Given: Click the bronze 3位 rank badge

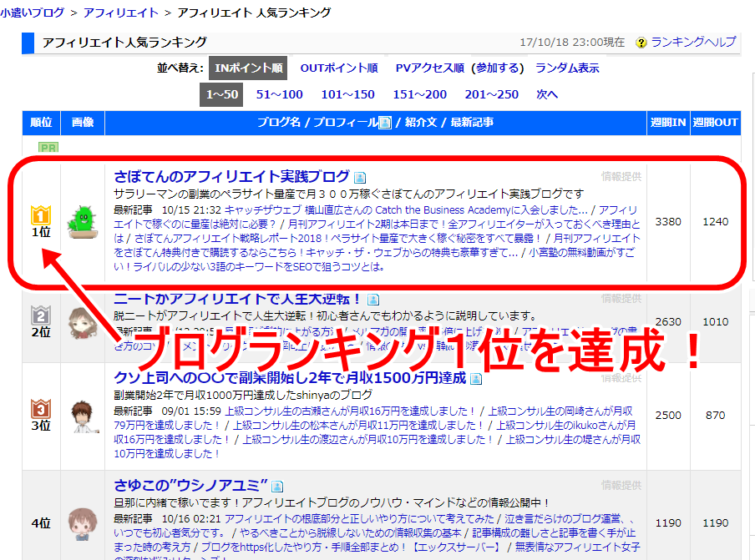Looking at the screenshot, I should pyautogui.click(x=41, y=409).
